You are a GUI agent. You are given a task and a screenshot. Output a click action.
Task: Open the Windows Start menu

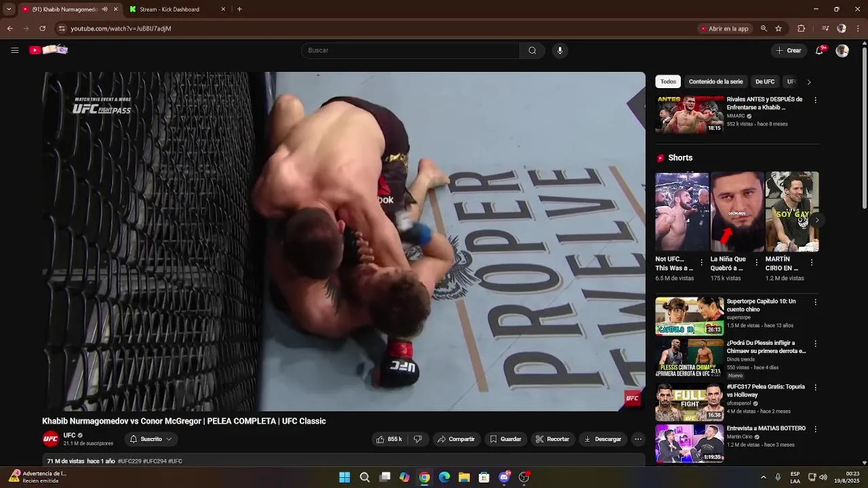point(344,477)
